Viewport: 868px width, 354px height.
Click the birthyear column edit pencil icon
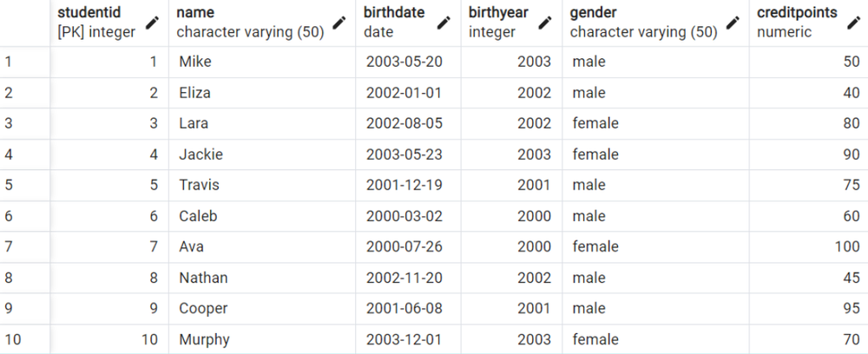[x=545, y=23]
